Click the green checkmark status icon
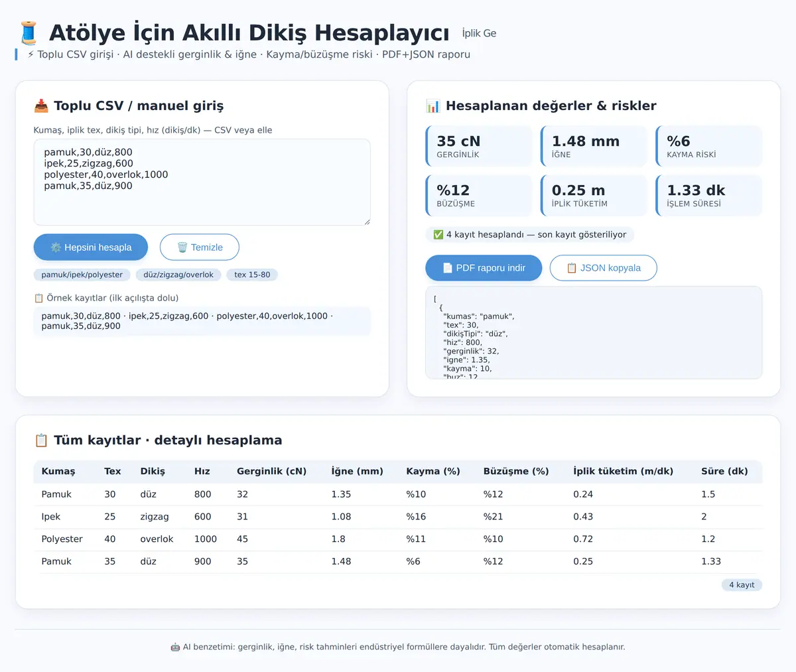Image resolution: width=796 pixels, height=672 pixels. point(438,234)
